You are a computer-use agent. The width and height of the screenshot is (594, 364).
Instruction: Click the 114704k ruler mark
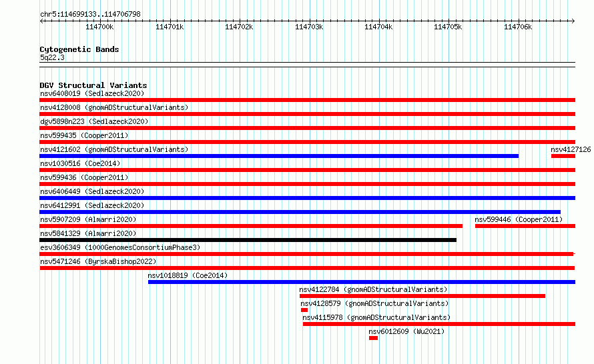pyautogui.click(x=378, y=27)
